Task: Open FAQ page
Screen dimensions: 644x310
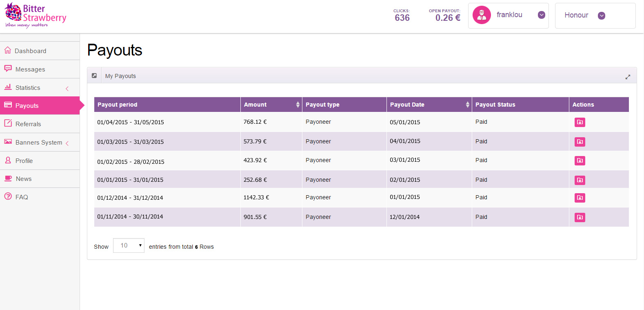Action: 40,197
